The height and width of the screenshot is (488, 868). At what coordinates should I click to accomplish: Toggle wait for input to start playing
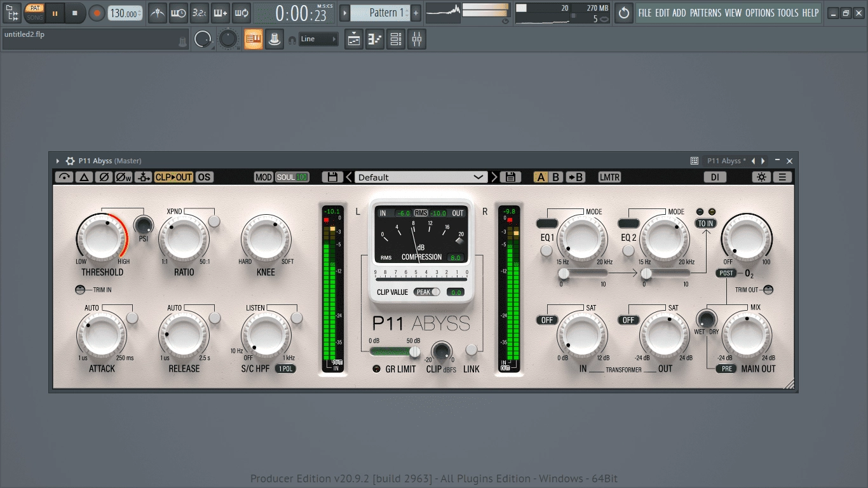click(x=179, y=13)
